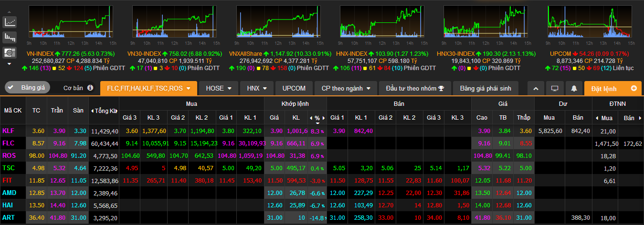The image size is (644, 225).
Task: Select stock symbol AMD
Action: (9, 193)
